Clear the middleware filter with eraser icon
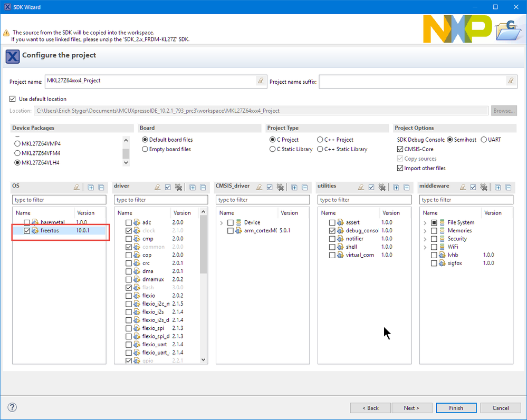 [x=463, y=187]
